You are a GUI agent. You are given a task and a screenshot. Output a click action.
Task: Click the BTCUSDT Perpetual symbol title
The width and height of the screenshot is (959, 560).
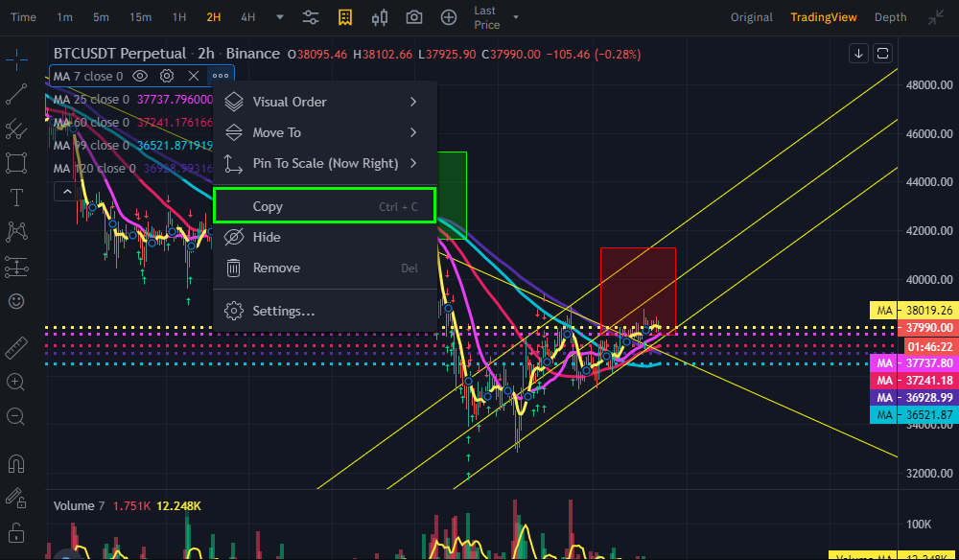[120, 54]
